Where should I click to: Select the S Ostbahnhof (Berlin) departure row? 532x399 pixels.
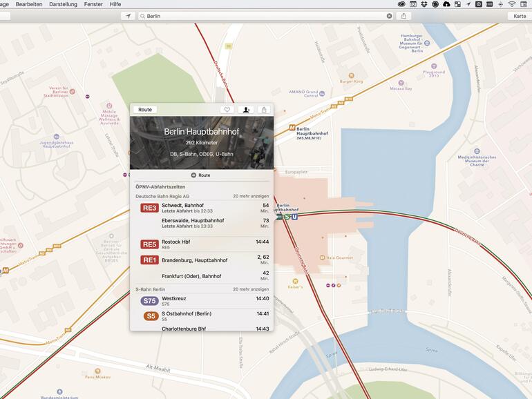[x=202, y=316]
